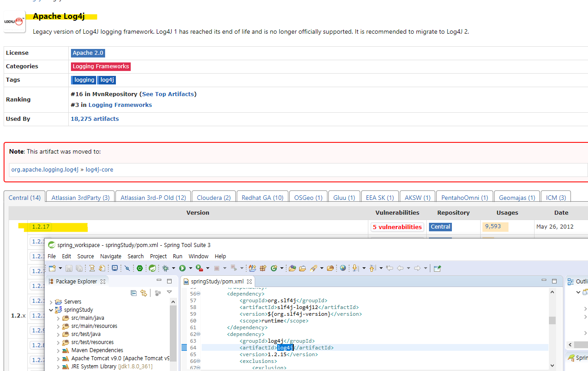This screenshot has height=371, width=588.
Task: Open the Window menu
Action: tap(199, 256)
